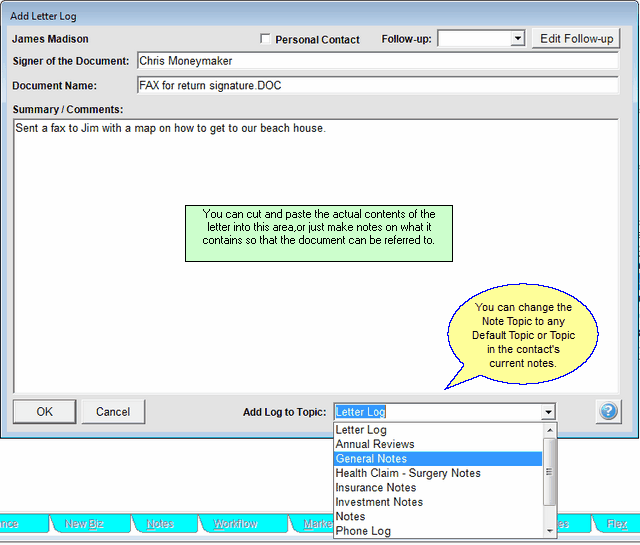
Task: Click the Signer of the Document field
Action: pos(377,61)
